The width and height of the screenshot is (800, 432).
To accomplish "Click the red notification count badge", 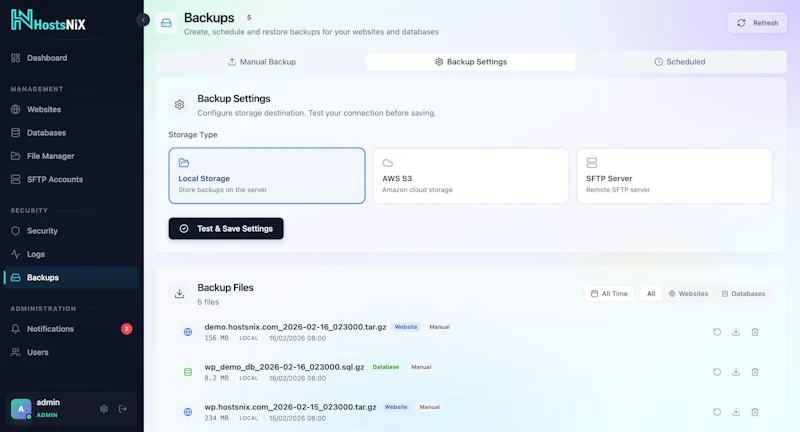I will click(127, 329).
